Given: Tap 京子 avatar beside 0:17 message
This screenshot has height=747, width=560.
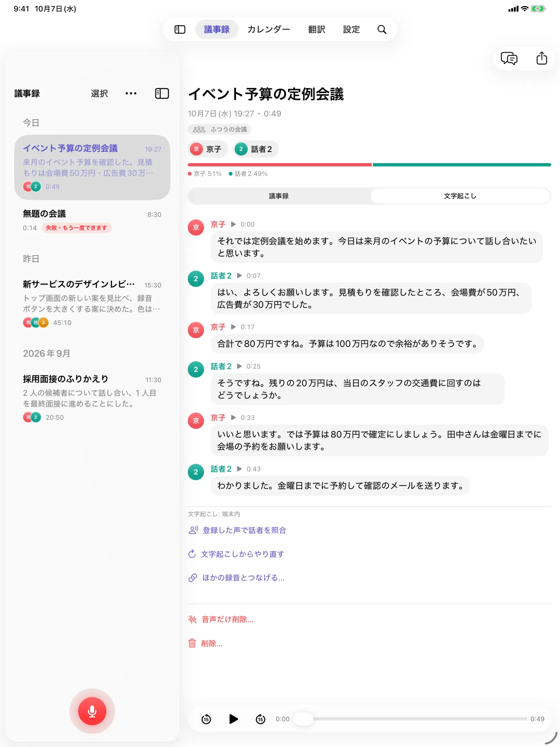Looking at the screenshot, I should [196, 330].
